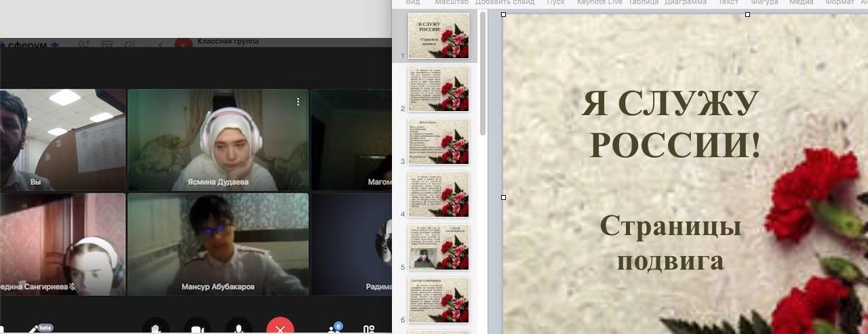Viewport: 868px width, 334px height.
Task: Select slide 5 thumbnail with soldier photo
Action: [439, 247]
